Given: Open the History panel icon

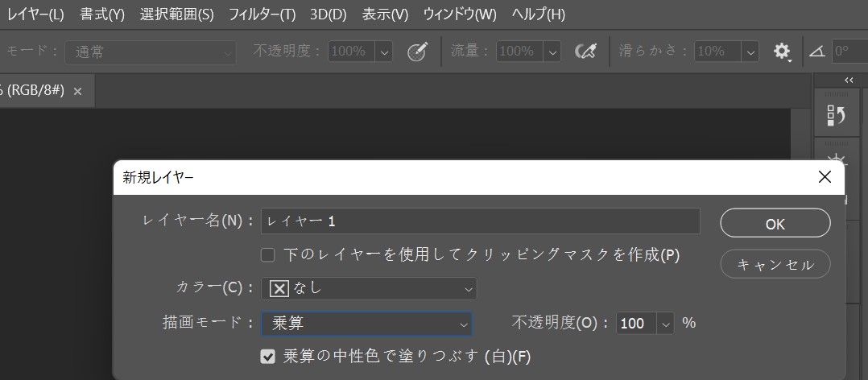Looking at the screenshot, I should [x=836, y=116].
